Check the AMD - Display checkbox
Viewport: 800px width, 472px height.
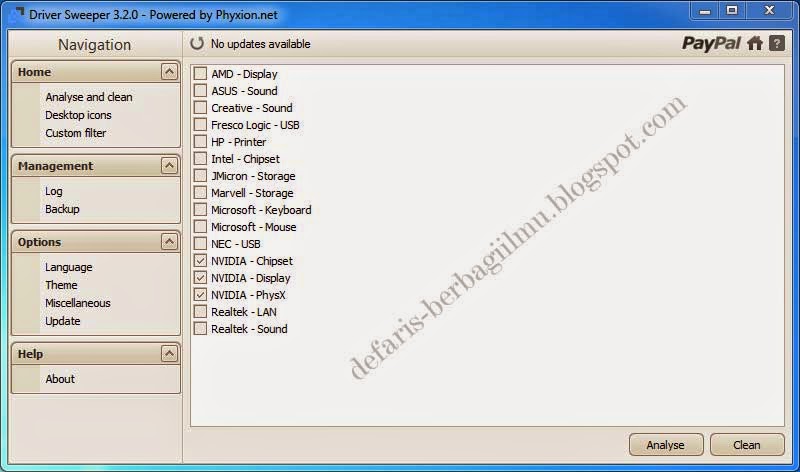click(201, 74)
